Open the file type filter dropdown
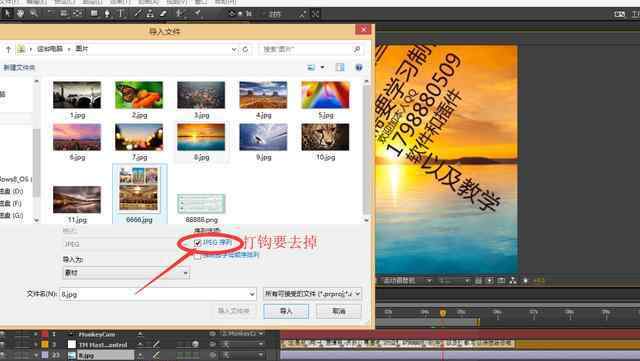This screenshot has width=640, height=361. click(x=312, y=294)
